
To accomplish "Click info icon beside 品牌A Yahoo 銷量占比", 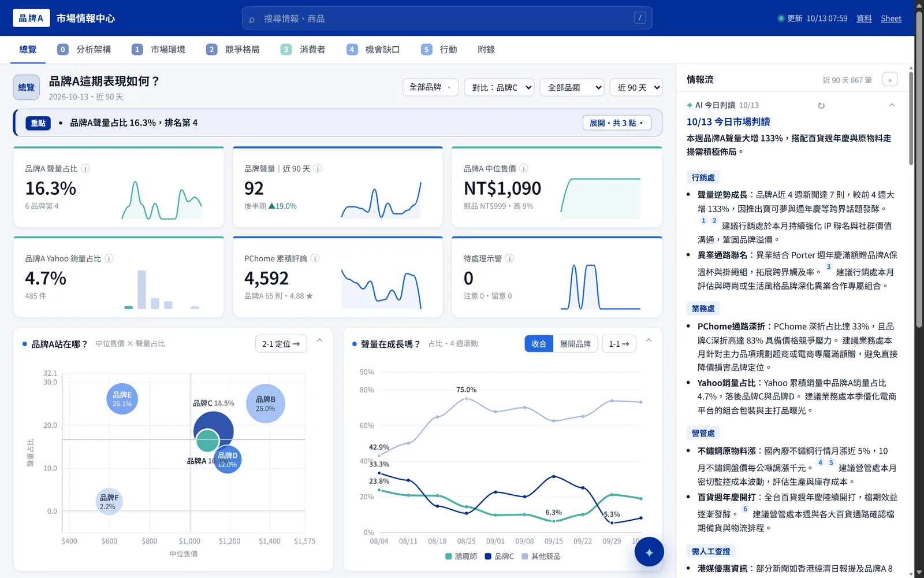I will pyautogui.click(x=109, y=258).
